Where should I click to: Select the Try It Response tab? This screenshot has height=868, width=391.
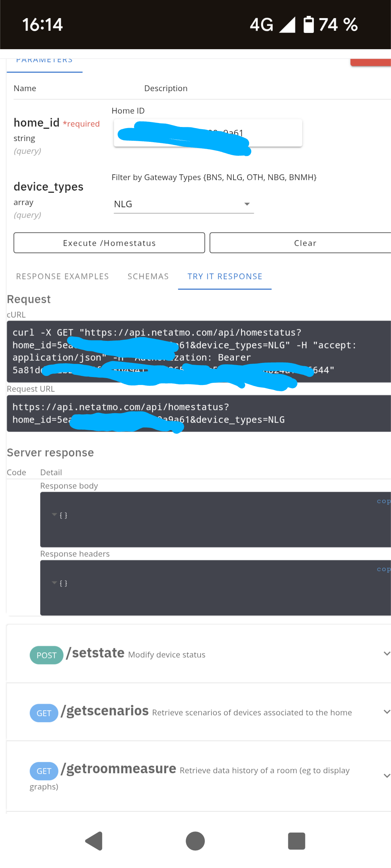224,276
